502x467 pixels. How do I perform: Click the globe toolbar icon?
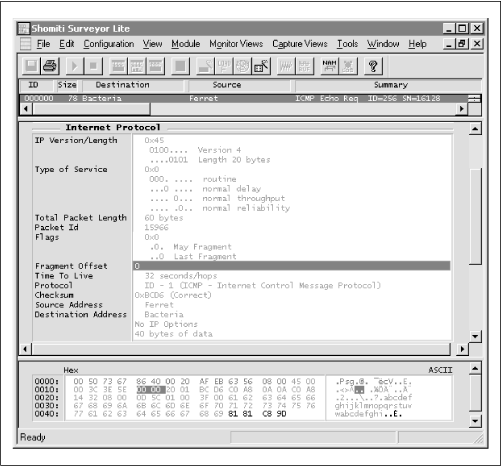(242, 66)
